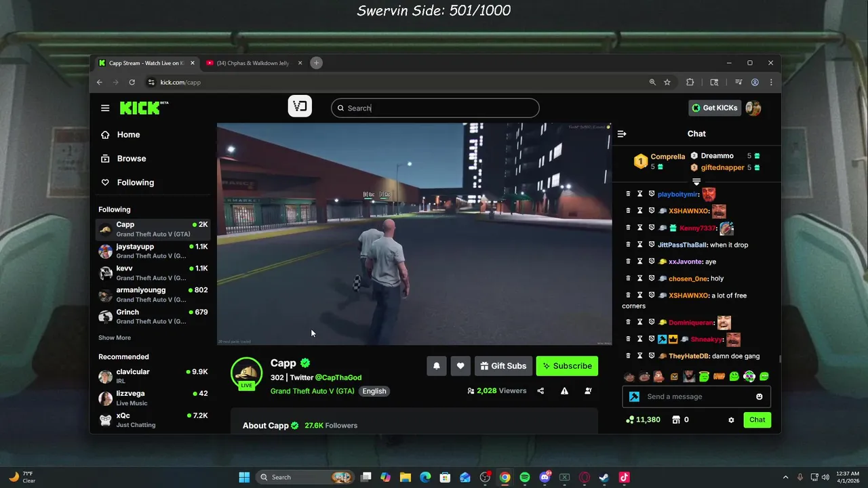Screen dimensions: 868x488
Task: Click Get KICKs button
Action: click(714, 108)
